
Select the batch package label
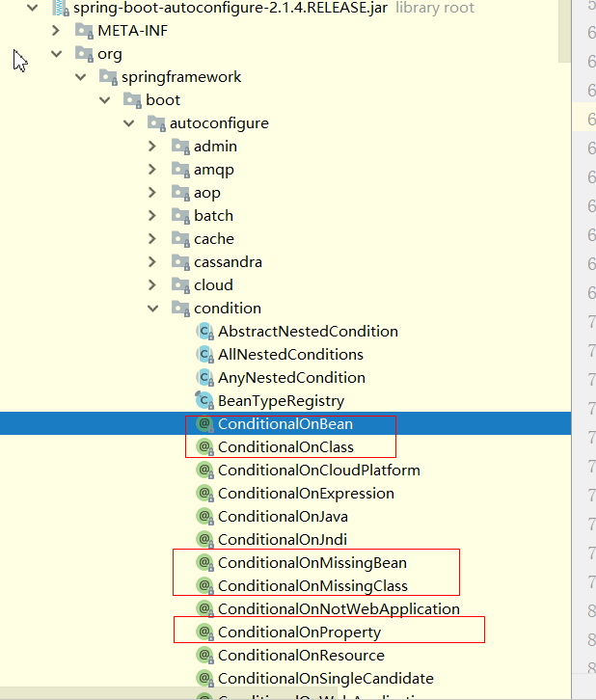pos(213,216)
